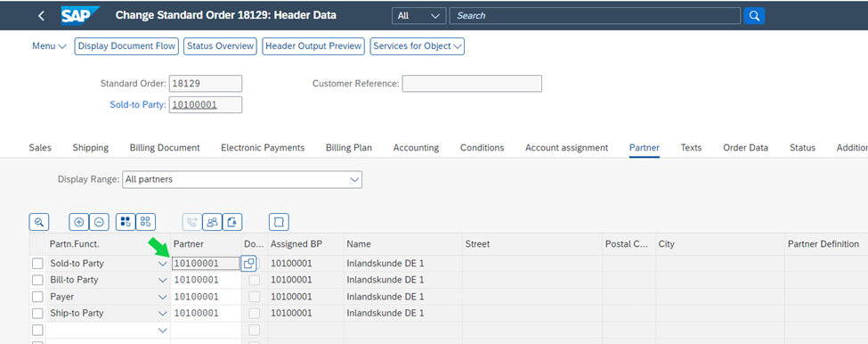Switch to the Shipping tab
Screen dimensions: 868x344
pyautogui.click(x=90, y=148)
